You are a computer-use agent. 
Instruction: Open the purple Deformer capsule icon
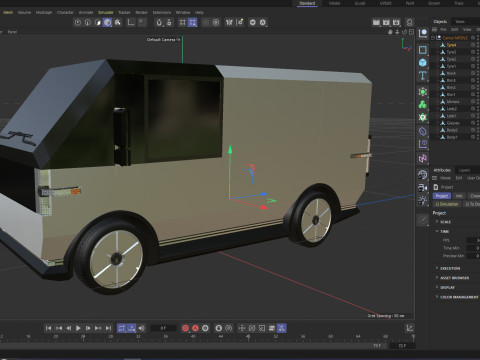pyautogui.click(x=423, y=131)
